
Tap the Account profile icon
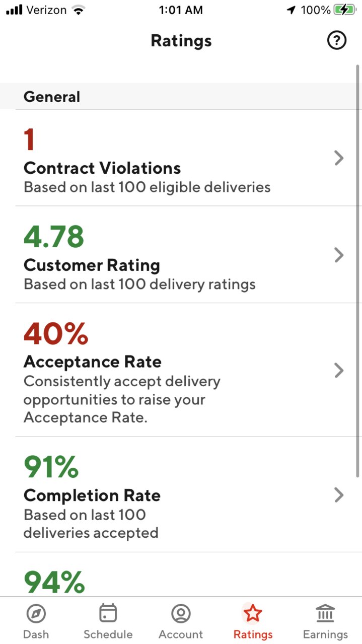181,614
